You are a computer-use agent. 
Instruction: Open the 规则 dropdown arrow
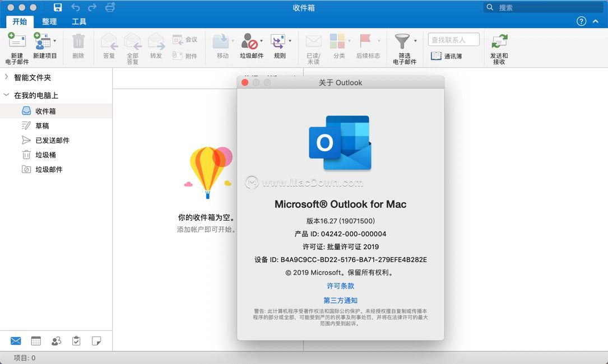click(x=290, y=41)
